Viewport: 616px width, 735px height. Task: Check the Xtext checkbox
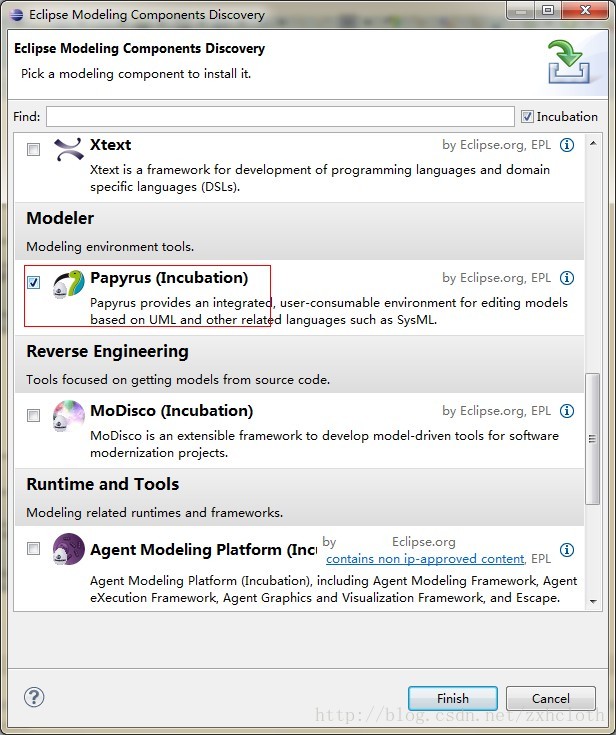33,150
